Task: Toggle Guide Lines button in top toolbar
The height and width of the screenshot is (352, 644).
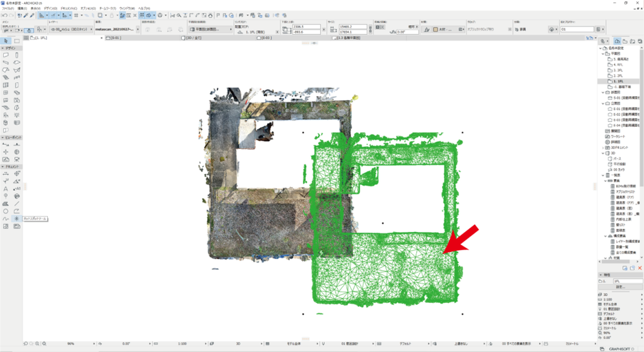Action: [41, 15]
